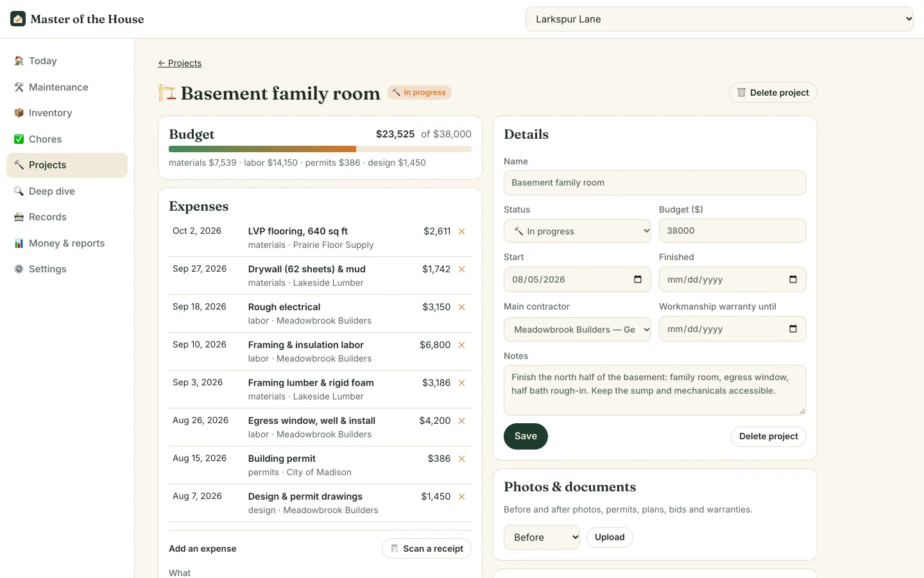924x578 pixels.
Task: Edit the Budget ($) field
Action: (x=733, y=231)
